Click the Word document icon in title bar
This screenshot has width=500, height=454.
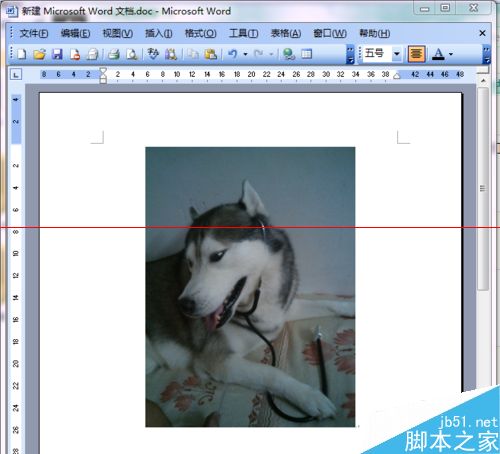[11, 11]
